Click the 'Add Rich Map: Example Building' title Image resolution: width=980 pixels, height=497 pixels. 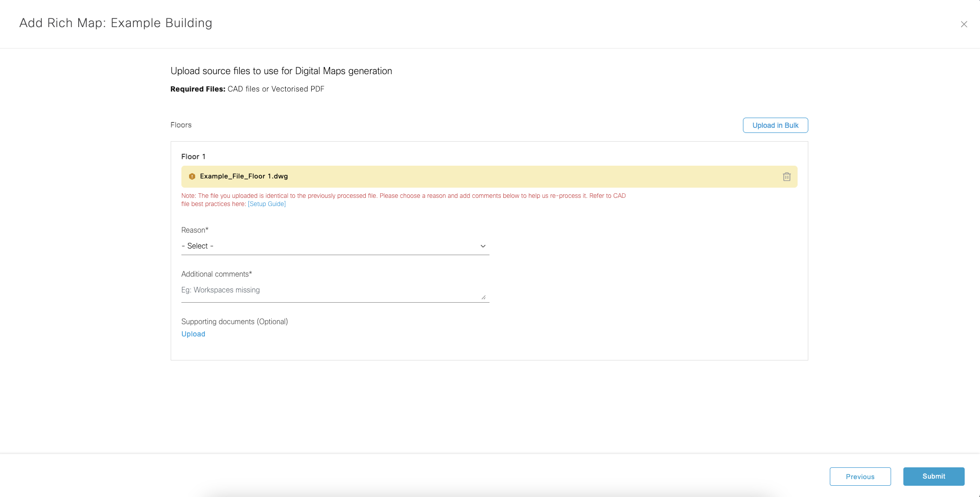(x=115, y=23)
